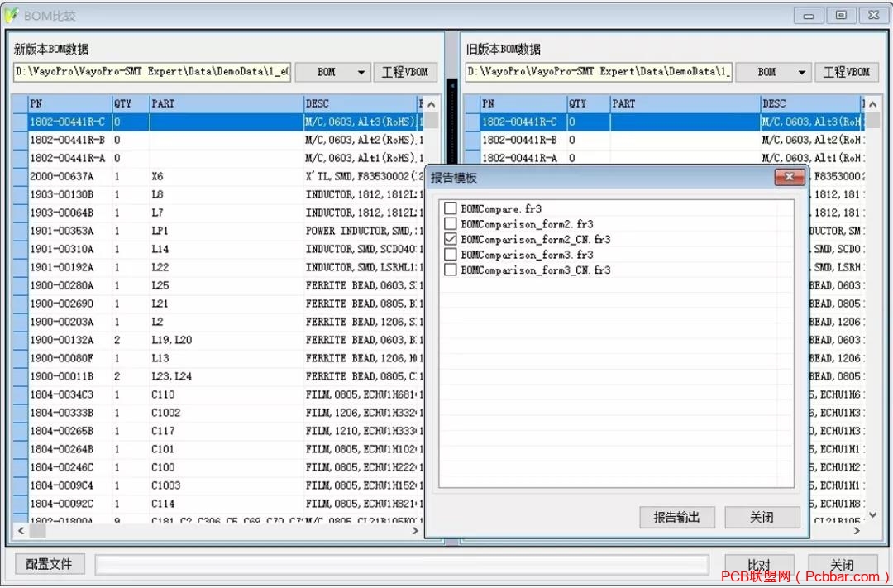893x588 pixels.
Task: Click new version BOM file path field
Action: 152,72
